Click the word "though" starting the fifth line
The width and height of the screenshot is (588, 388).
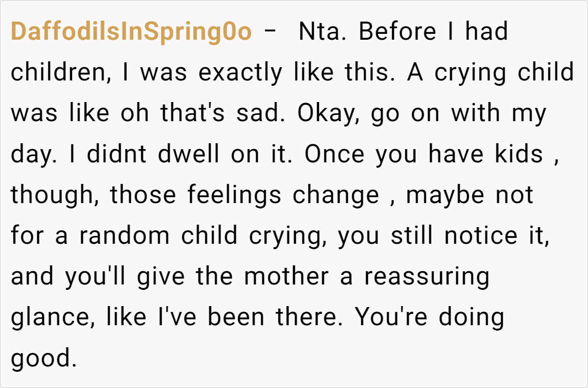[53, 195]
